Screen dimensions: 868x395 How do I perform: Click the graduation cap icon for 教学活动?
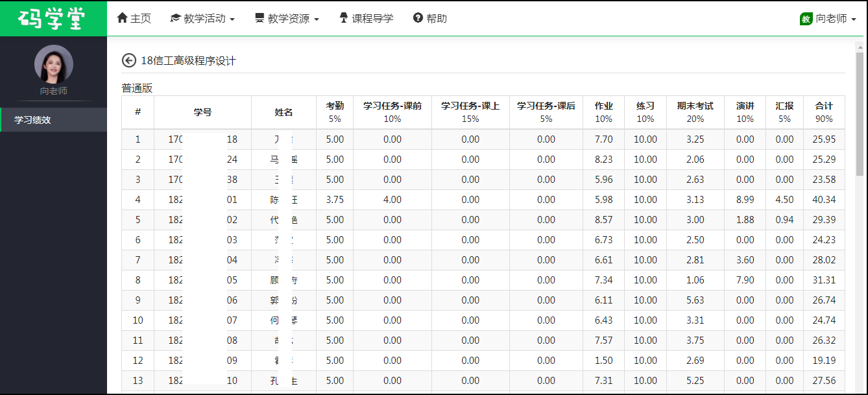175,18
